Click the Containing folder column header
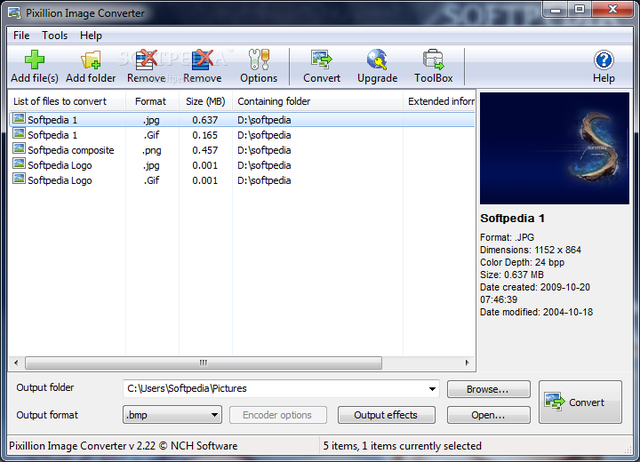 pyautogui.click(x=318, y=101)
